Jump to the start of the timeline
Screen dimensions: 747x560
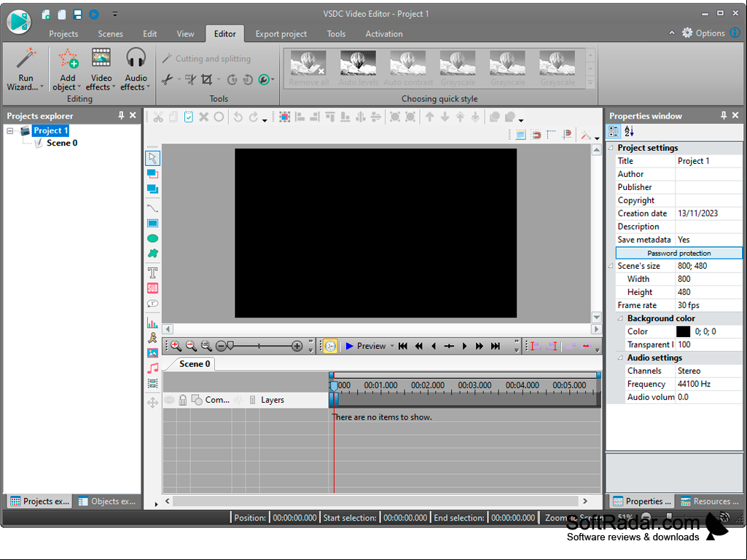[x=403, y=346]
